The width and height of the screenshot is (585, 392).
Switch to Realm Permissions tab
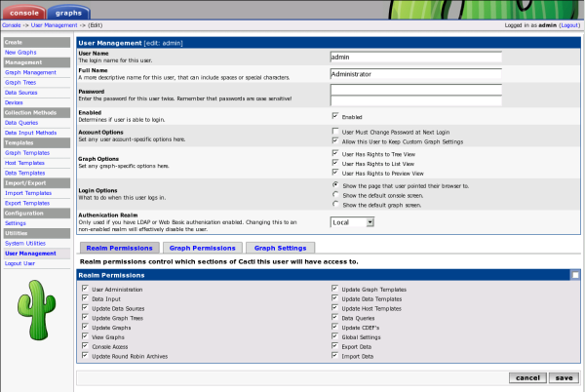(x=119, y=248)
